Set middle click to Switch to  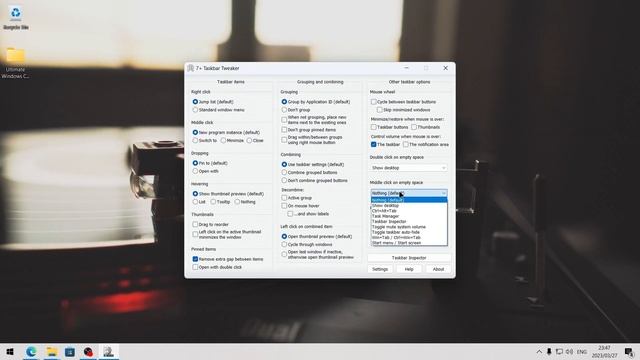pos(205,140)
